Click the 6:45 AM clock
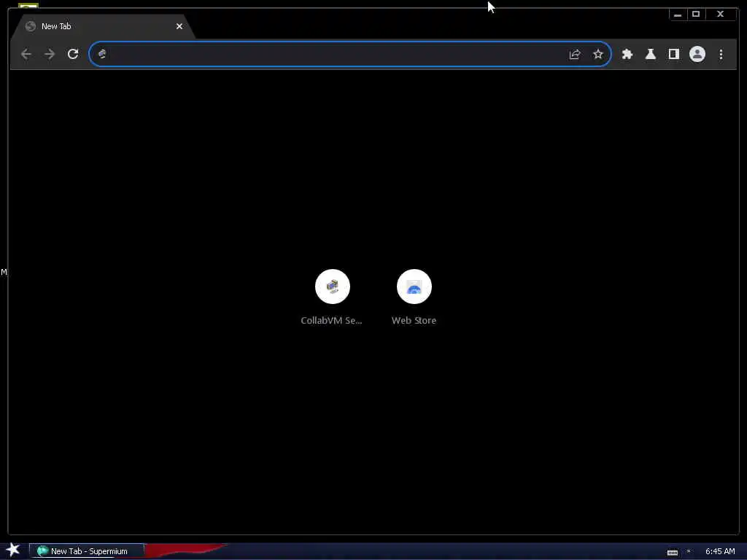The height and width of the screenshot is (560, 747). click(x=720, y=551)
